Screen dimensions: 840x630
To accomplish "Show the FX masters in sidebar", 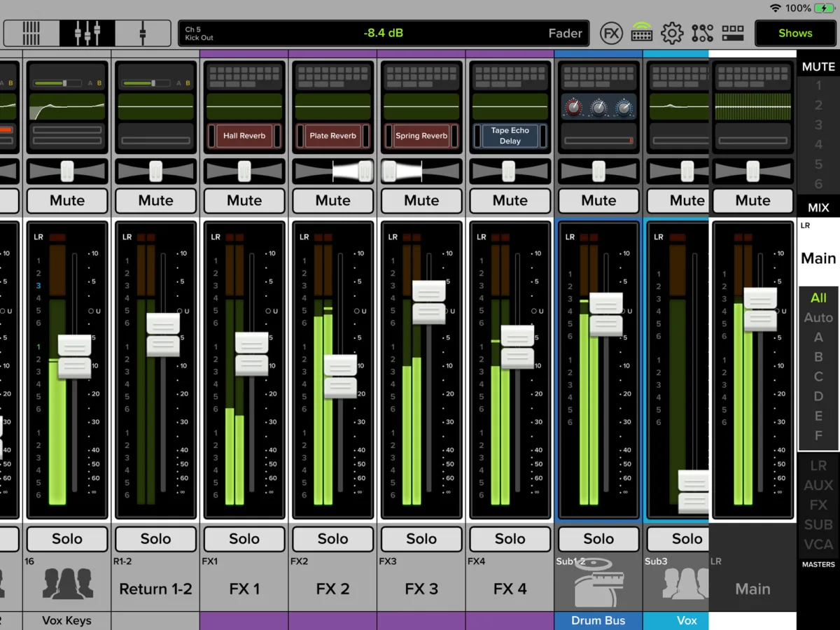I will point(818,505).
